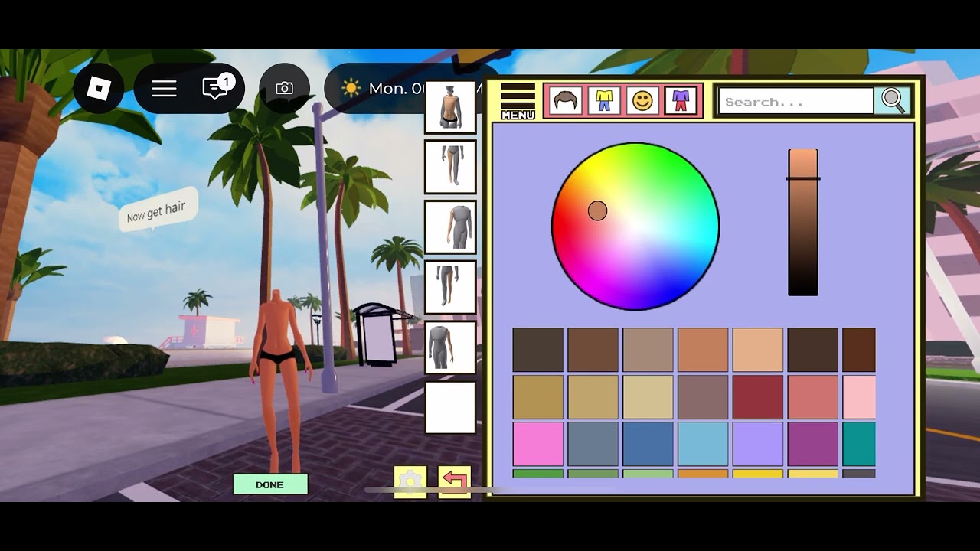Screen dimensions: 980x551
Task: Pick the hot pink swatch
Action: [537, 444]
